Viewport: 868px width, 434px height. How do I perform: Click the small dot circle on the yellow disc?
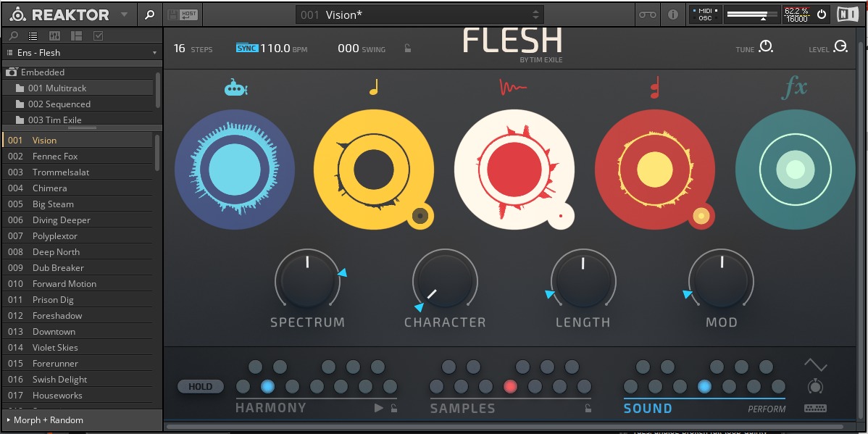(x=420, y=216)
